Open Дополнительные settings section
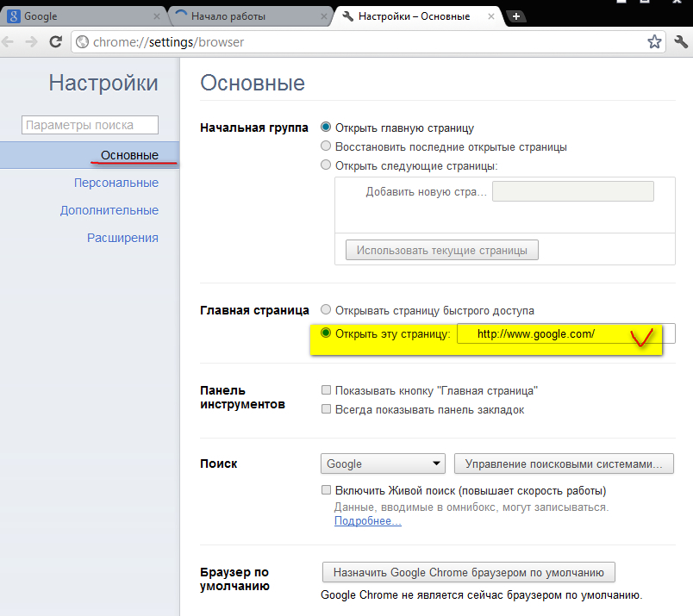Viewport: 693px width, 616px height. point(109,210)
